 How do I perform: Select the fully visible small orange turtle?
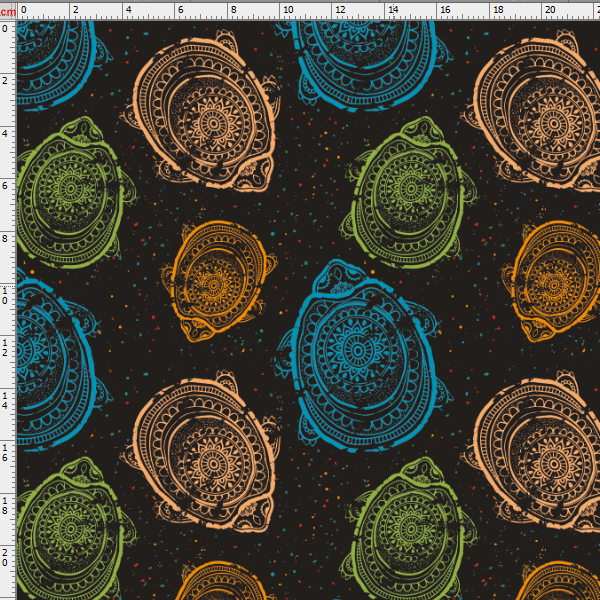(219, 280)
